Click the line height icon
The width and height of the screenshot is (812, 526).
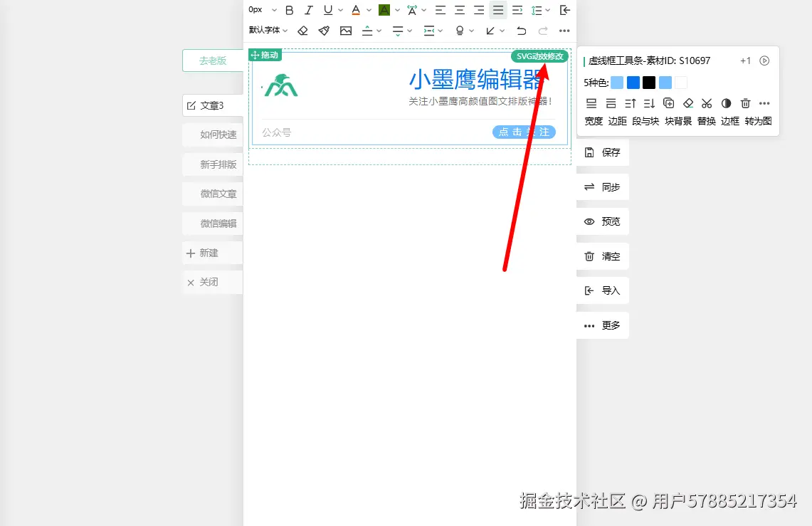(537, 10)
